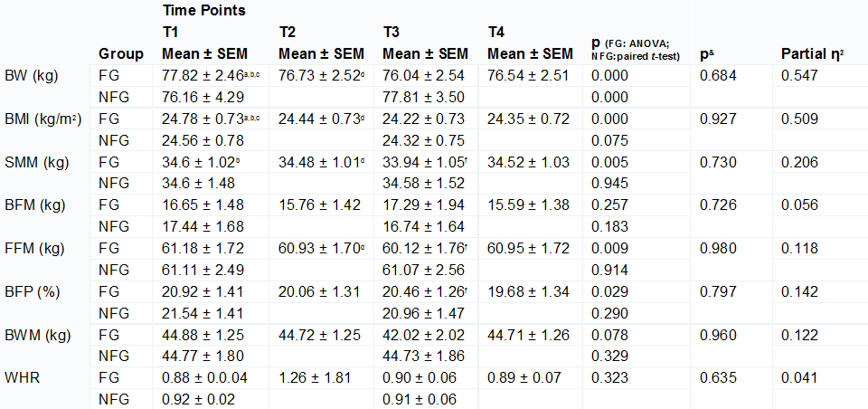
Task: Select the Partial η² value 0.547
Action: coord(799,76)
